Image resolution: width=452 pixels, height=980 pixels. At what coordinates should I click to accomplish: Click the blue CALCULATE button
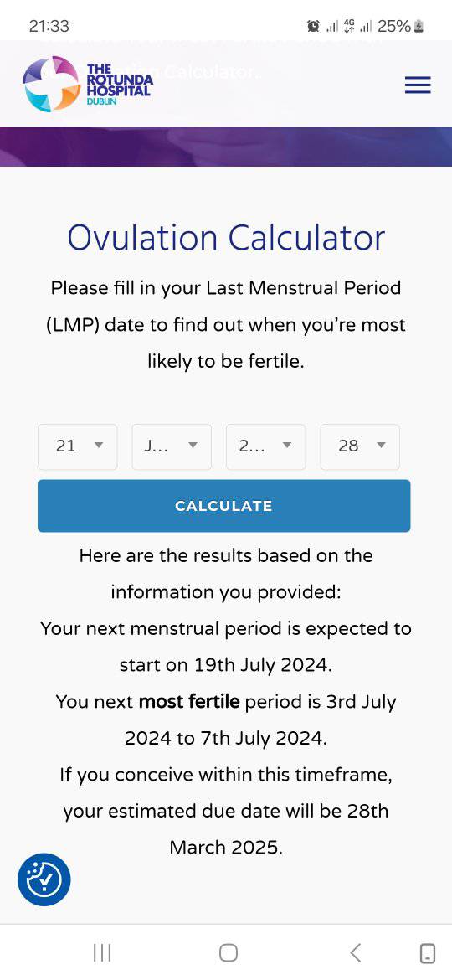click(x=224, y=506)
